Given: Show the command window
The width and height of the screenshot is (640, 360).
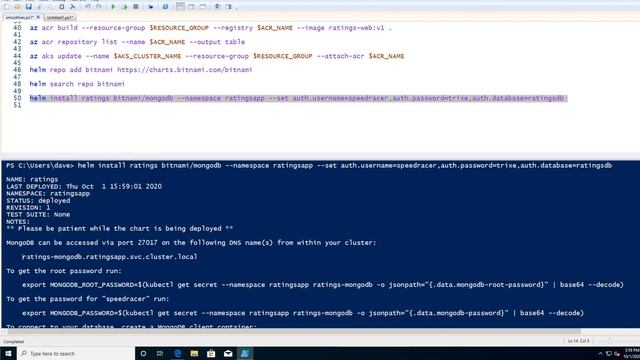Looking at the screenshot, I should pyautogui.click(x=218, y=7).
